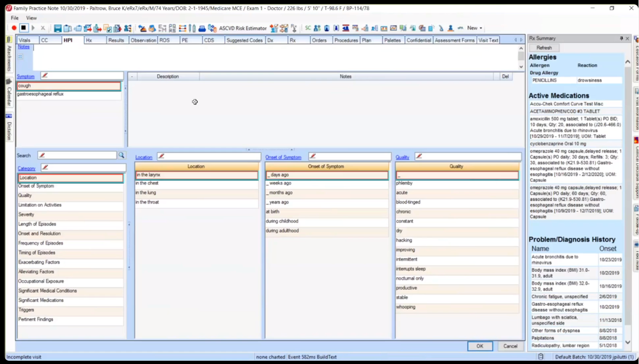The width and height of the screenshot is (639, 364).
Task: Collapse the description grid with minus header
Action: pyautogui.click(x=132, y=76)
